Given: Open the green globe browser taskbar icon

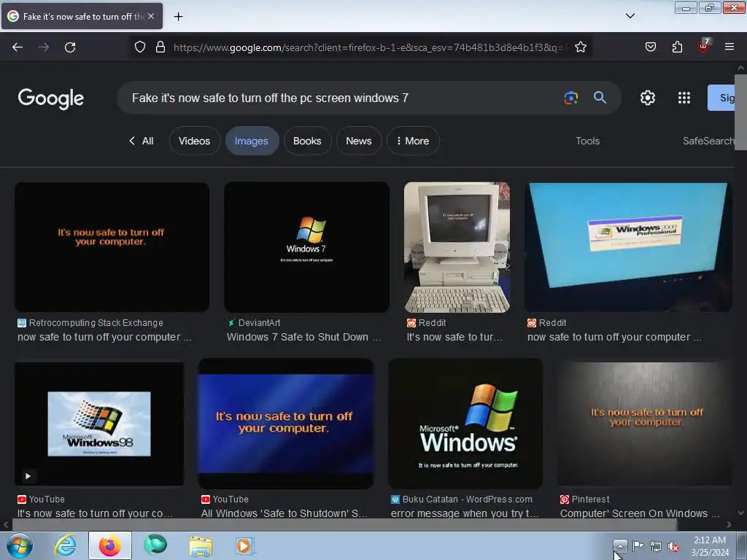Looking at the screenshot, I should pyautogui.click(x=155, y=545).
